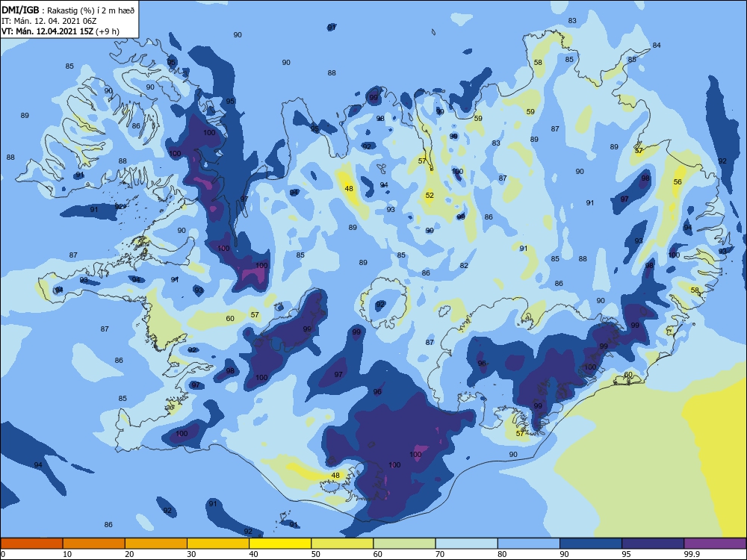747x560 pixels.
Task: Click the '80' label under the color scale
Action: click(503, 554)
